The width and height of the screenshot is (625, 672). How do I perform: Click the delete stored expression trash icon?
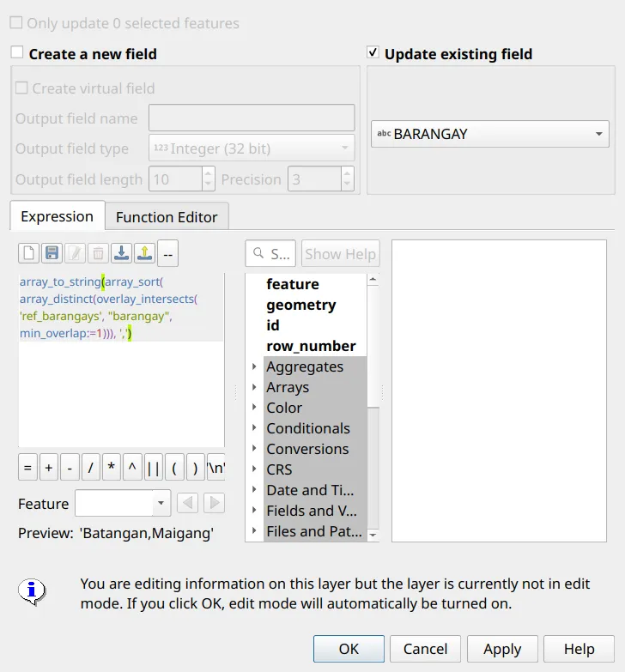pyautogui.click(x=98, y=253)
